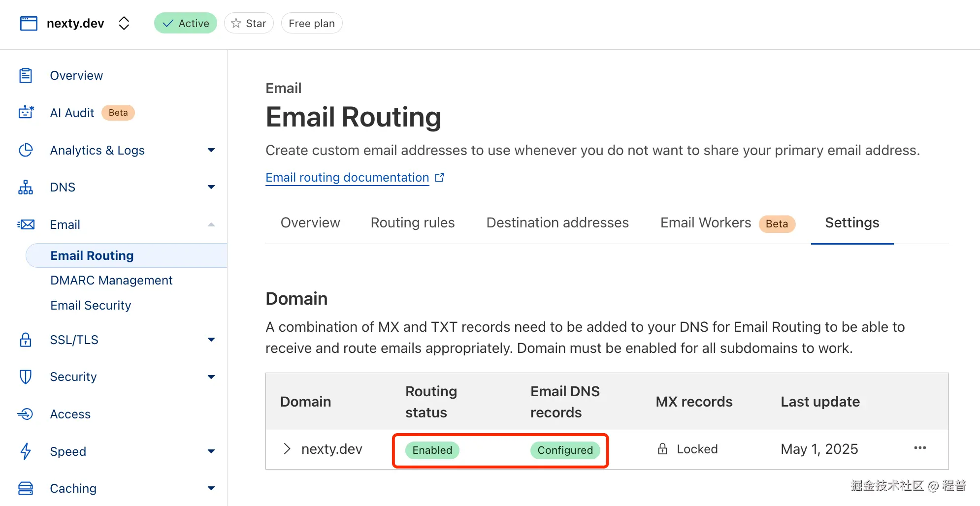Image resolution: width=980 pixels, height=506 pixels.
Task: Click the Free plan badge
Action: coord(311,23)
